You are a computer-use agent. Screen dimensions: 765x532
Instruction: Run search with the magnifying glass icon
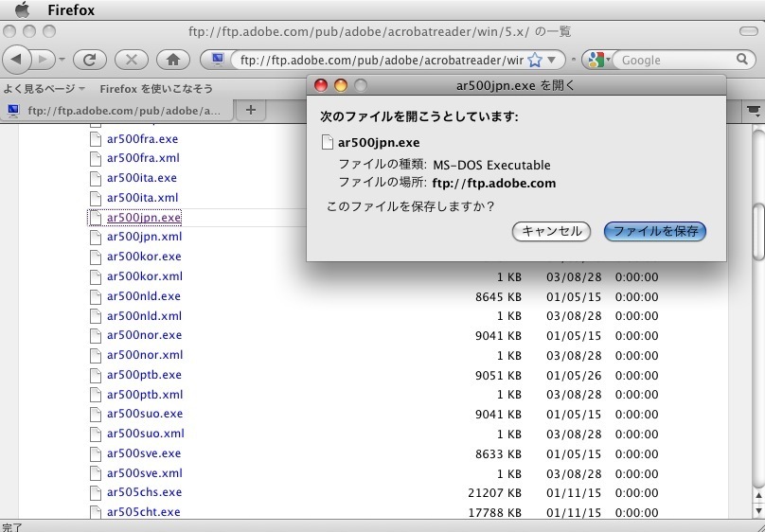(742, 60)
